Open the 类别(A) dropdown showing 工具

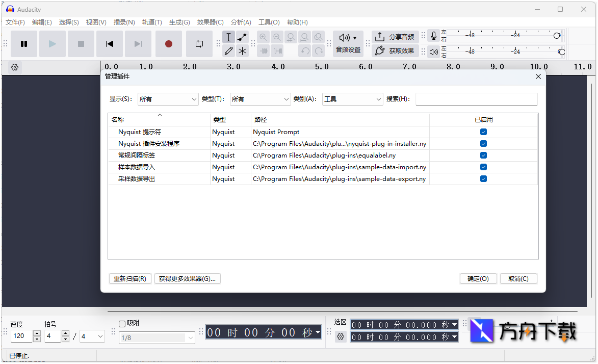(x=352, y=99)
